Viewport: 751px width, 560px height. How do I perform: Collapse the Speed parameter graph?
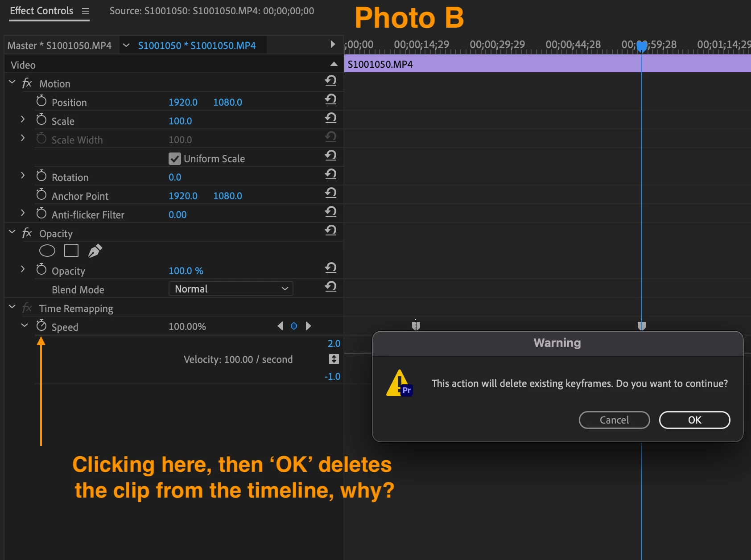[x=25, y=325]
